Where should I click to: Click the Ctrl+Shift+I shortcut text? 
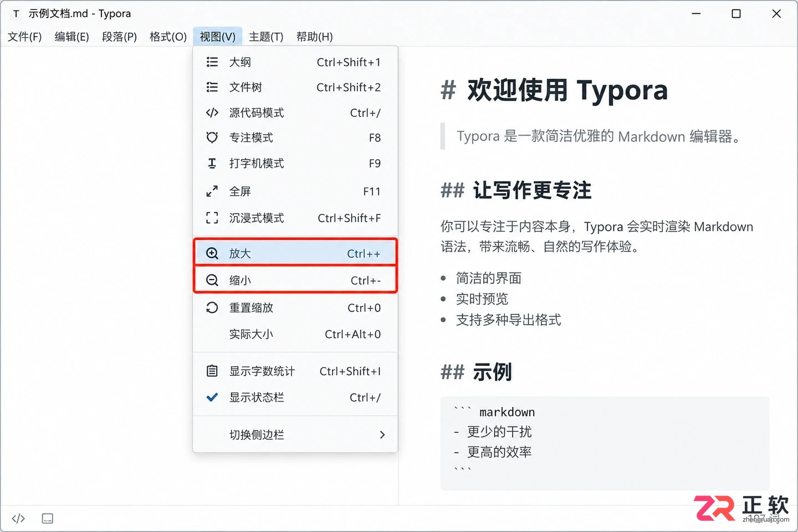tap(350, 372)
